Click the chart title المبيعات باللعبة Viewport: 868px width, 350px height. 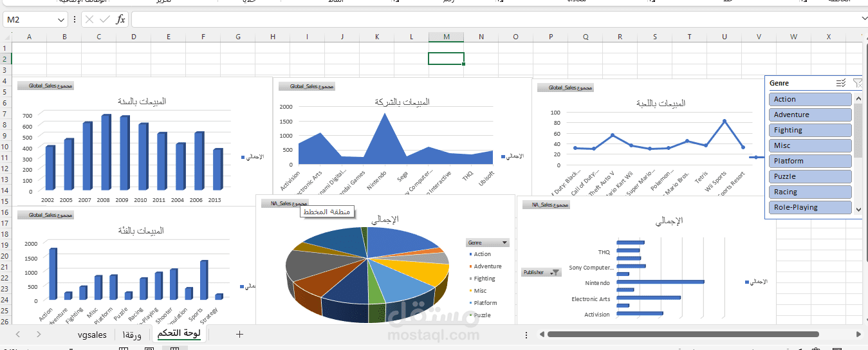(661, 103)
